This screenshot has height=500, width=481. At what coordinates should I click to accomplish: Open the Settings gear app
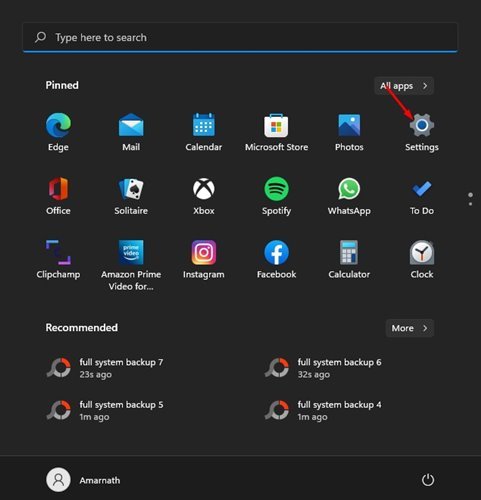(x=422, y=132)
